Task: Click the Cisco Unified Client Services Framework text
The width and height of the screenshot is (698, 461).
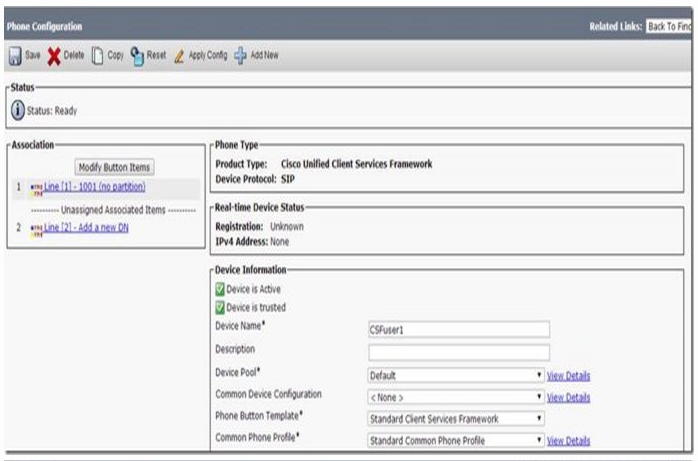Action: [x=356, y=164]
